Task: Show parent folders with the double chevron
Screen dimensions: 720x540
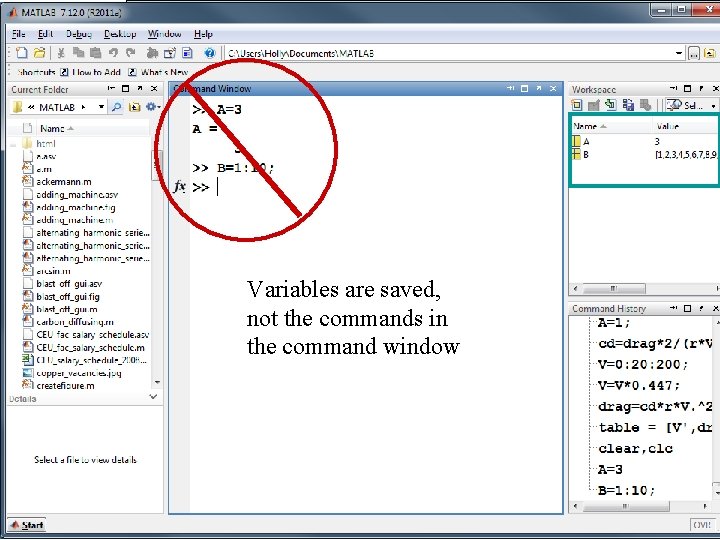Action: click(31, 107)
